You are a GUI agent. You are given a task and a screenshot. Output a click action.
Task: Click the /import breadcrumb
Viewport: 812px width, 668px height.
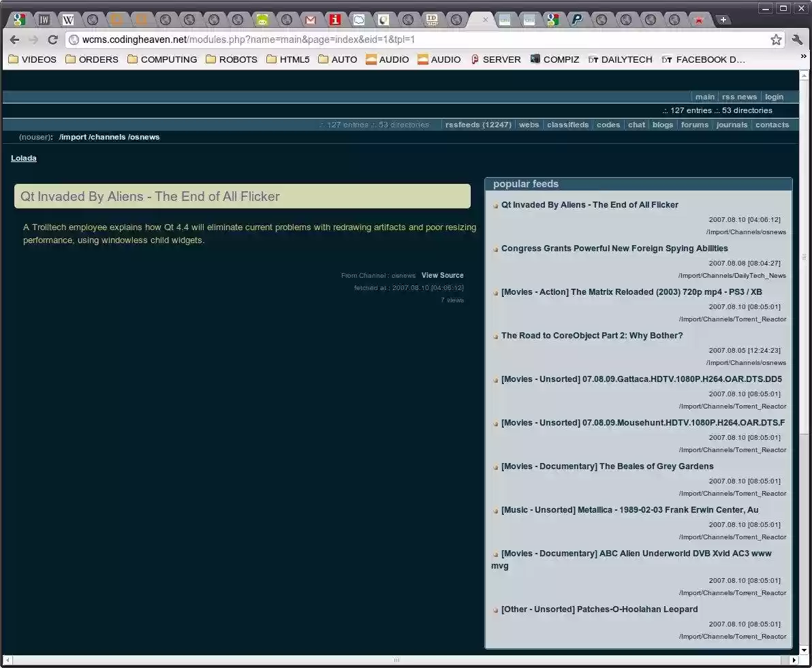[72, 138]
